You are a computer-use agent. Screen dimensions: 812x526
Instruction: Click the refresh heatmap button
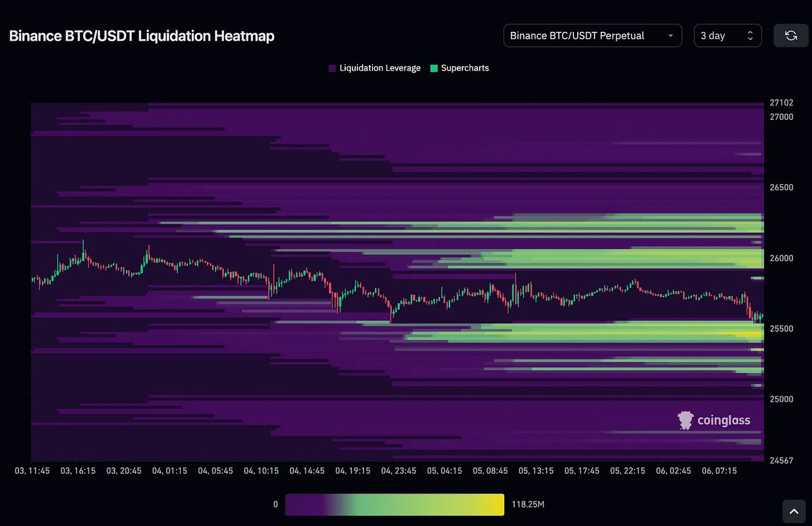(790, 36)
